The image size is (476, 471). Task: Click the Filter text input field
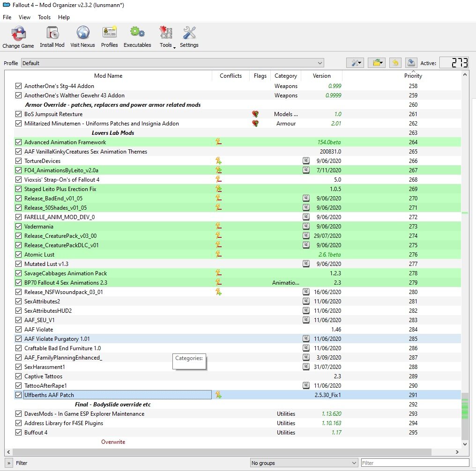[x=415, y=463]
